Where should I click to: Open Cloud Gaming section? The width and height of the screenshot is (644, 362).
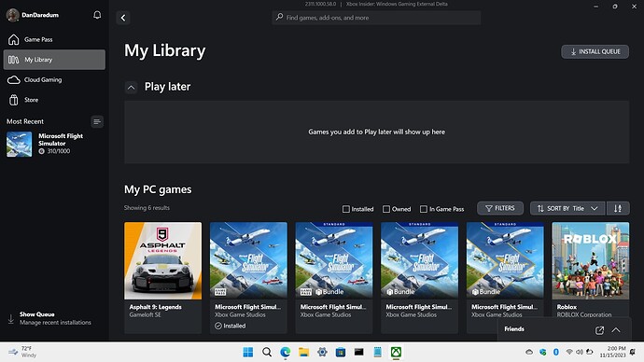[x=54, y=79]
